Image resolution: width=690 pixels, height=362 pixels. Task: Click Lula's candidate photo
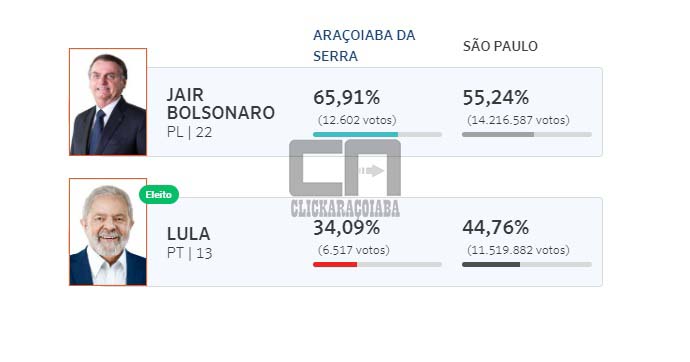108,232
